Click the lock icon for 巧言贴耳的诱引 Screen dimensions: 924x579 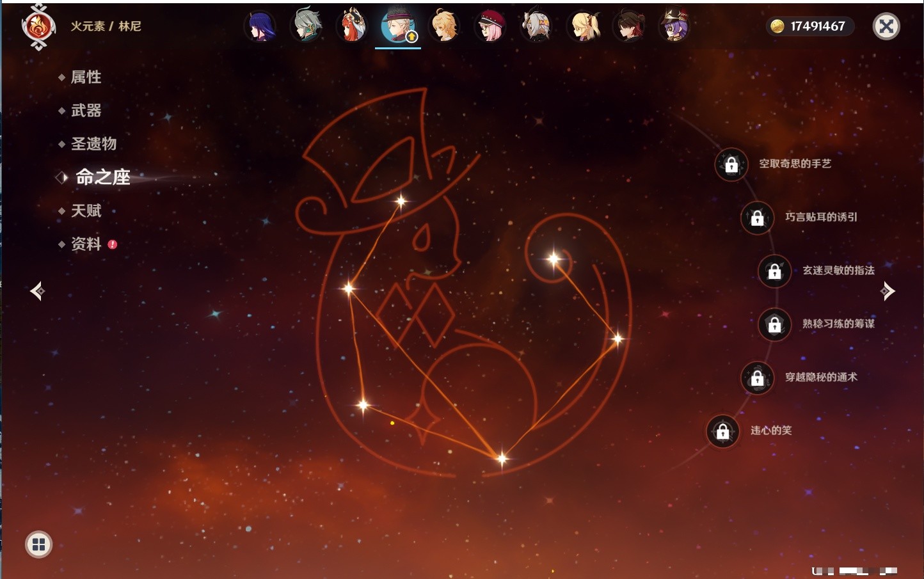click(x=758, y=218)
